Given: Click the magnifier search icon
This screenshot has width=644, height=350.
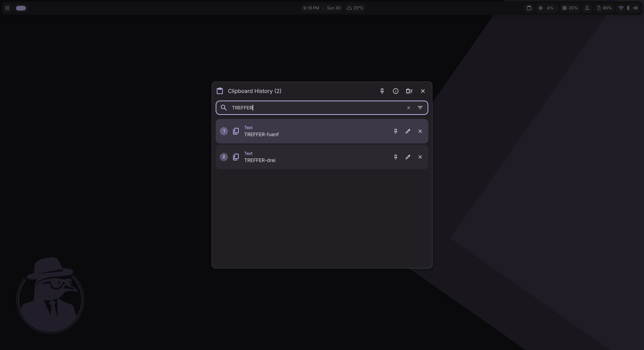Looking at the screenshot, I should [223, 108].
